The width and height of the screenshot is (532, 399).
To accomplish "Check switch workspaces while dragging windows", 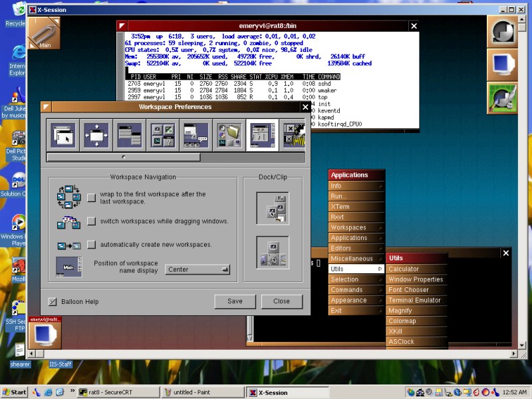I will 92,221.
